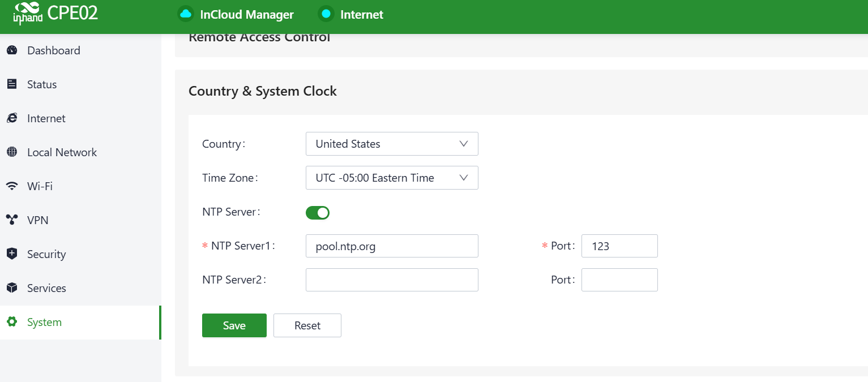The width and height of the screenshot is (868, 382).
Task: Click the System gear icon
Action: coord(12,322)
